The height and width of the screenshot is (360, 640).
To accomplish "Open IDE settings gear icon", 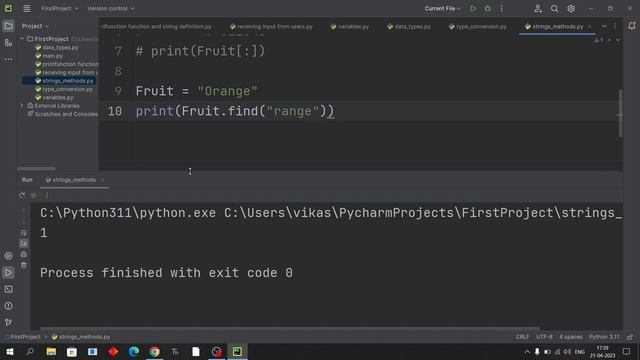I will 571,8.
